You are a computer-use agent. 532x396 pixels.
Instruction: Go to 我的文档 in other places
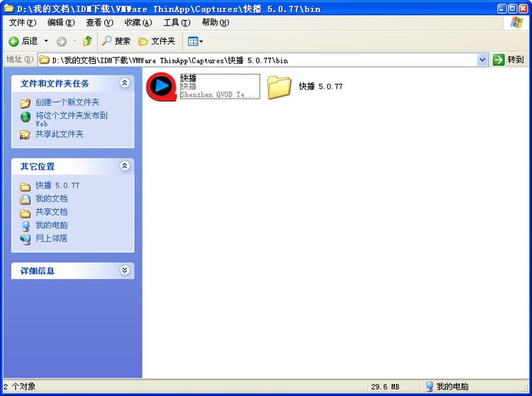tap(51, 199)
